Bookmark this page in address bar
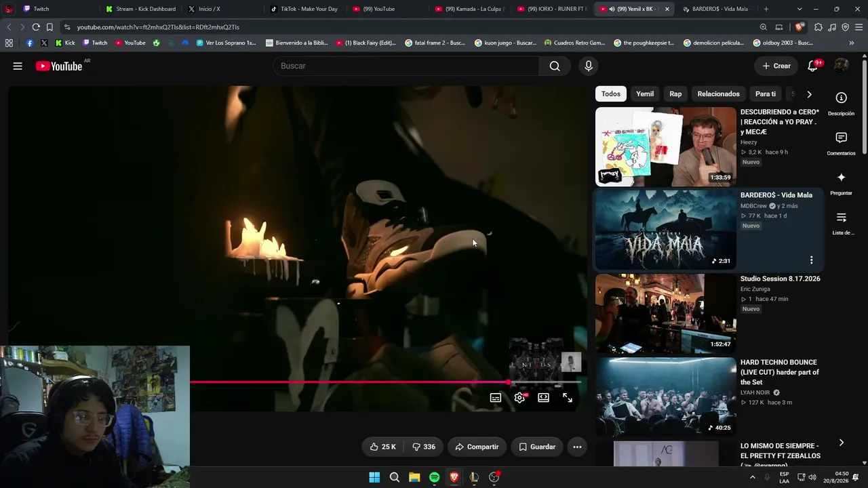 [x=50, y=27]
